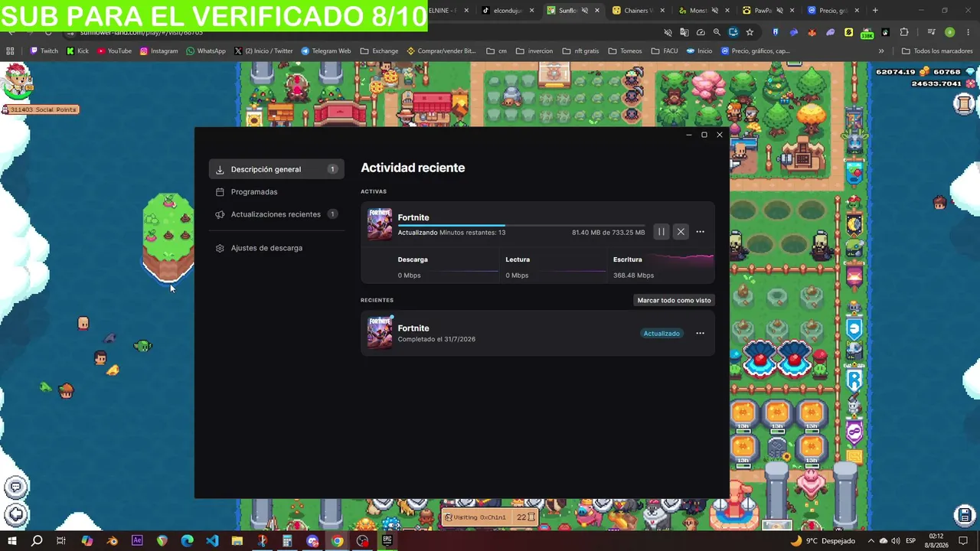
Task: Open the WhatsApp bookmark
Action: coord(206,51)
